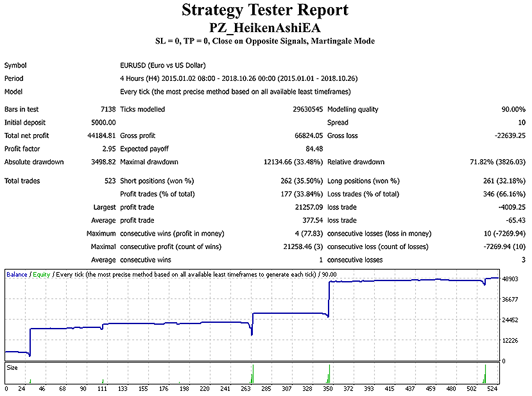This screenshot has height=396, width=532.
Task: Click long positions value 261 (32.18%)
Action: pos(504,181)
